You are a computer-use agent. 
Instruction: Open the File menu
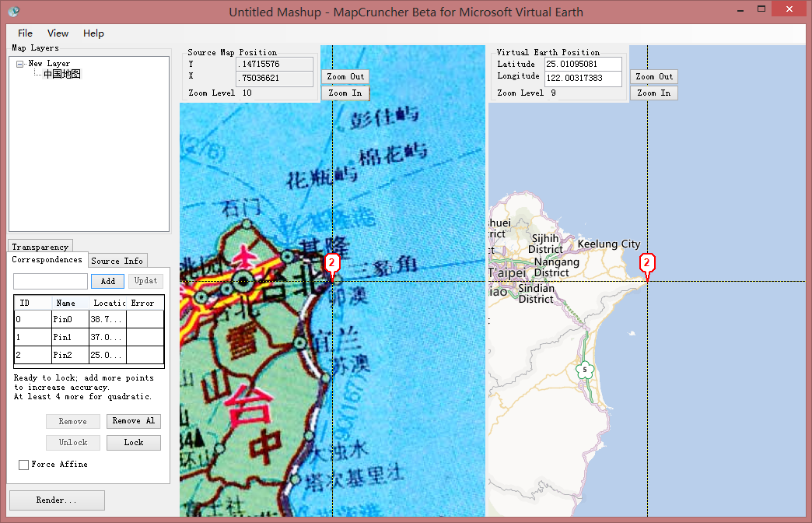[25, 33]
